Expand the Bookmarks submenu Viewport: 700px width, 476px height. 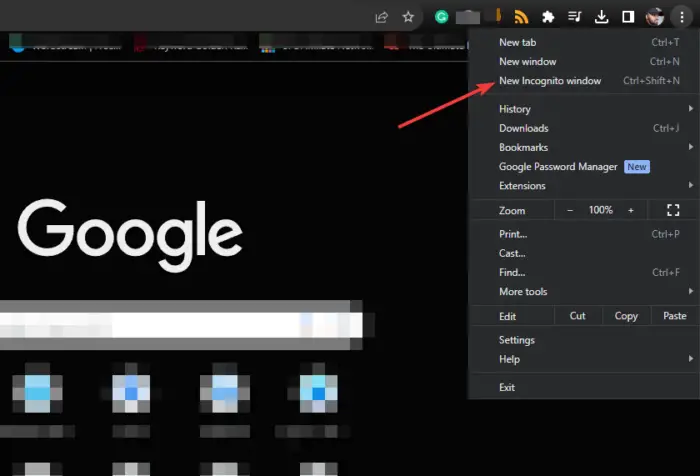(x=584, y=147)
